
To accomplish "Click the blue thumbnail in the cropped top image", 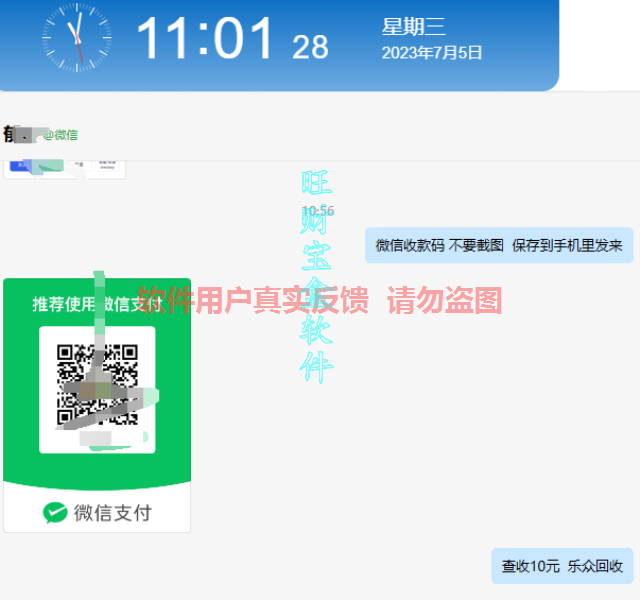I will coord(22,166).
